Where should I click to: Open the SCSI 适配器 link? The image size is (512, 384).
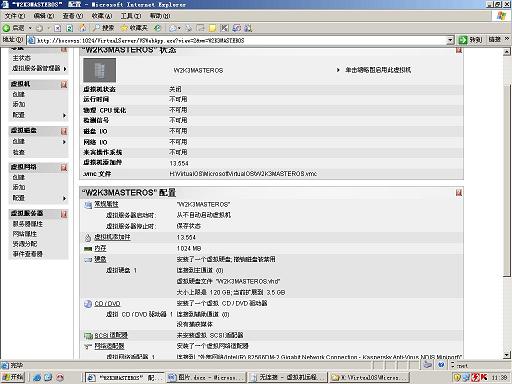click(x=111, y=335)
